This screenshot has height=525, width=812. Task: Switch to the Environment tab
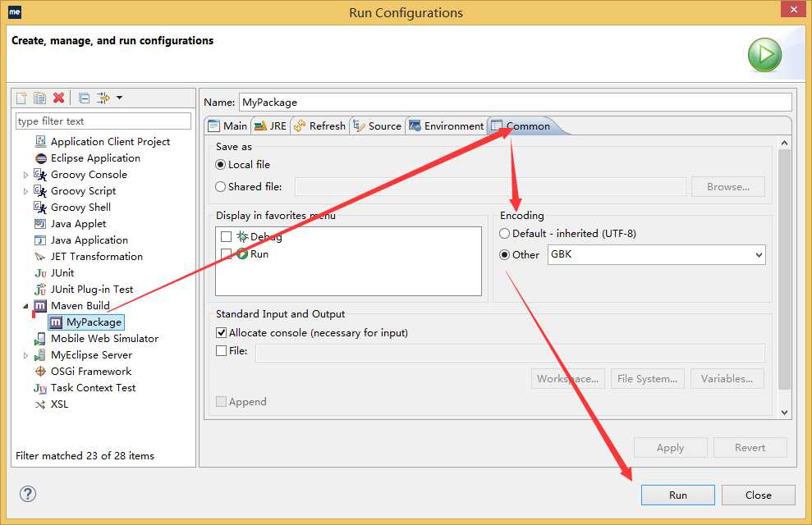(x=446, y=126)
